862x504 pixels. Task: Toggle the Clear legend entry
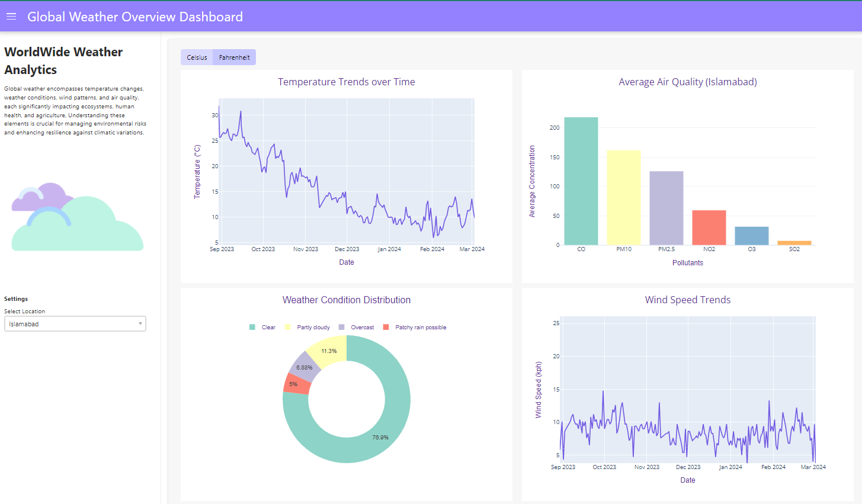[263, 328]
